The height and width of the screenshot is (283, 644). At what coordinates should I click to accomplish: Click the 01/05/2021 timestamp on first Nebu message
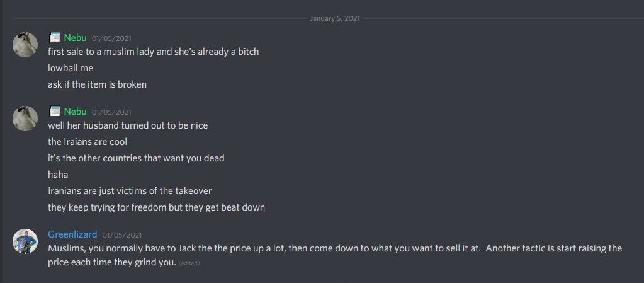click(x=111, y=38)
